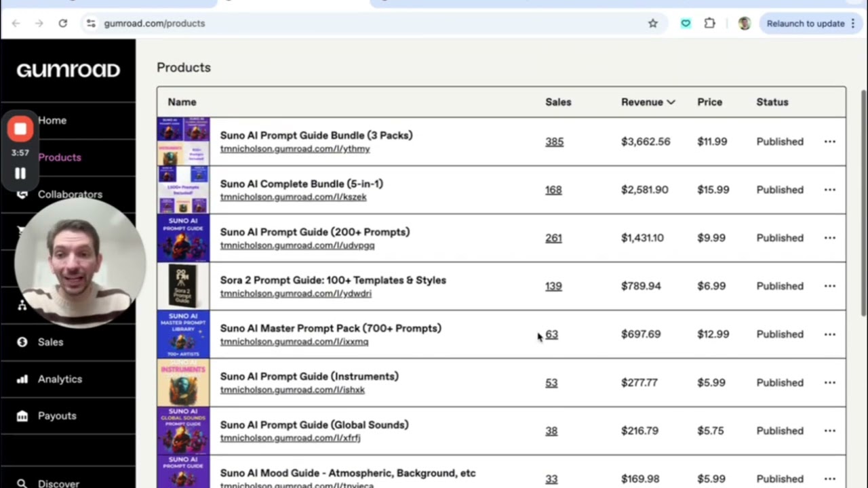The height and width of the screenshot is (488, 868).
Task: Open more options for Prompt Guide Bundle (3 Packs)
Action: (x=829, y=142)
